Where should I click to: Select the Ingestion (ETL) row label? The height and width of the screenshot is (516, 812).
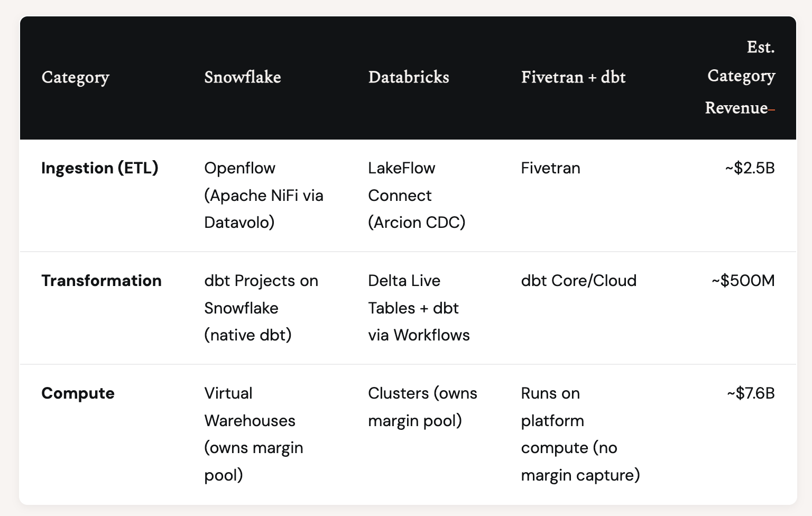tap(100, 168)
